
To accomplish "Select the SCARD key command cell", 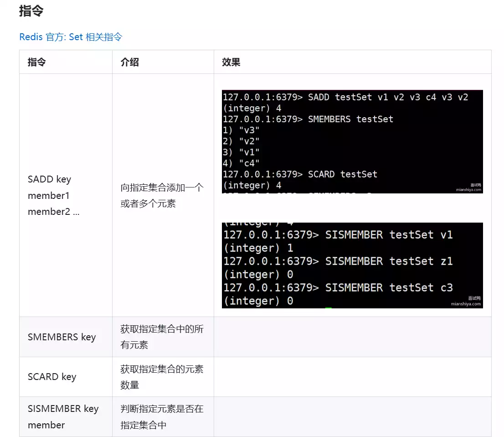I will pos(52,377).
